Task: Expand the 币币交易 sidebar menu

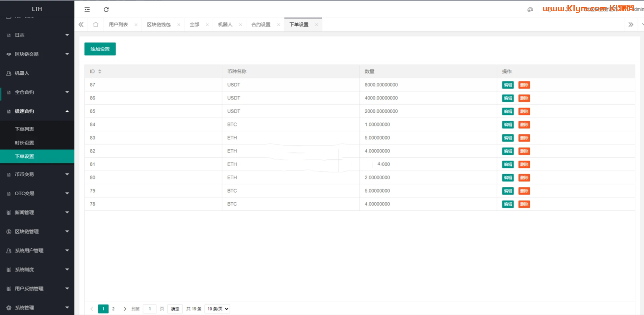Action: [37, 174]
